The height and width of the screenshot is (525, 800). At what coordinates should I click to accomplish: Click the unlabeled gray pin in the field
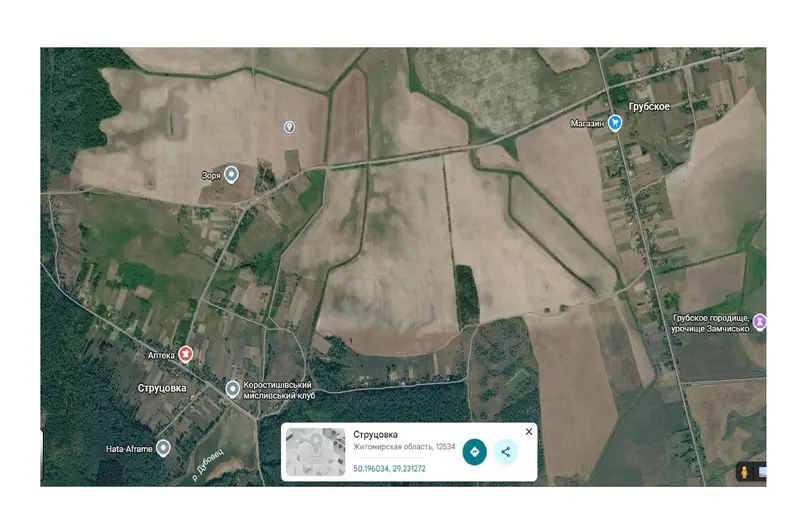tap(289, 127)
